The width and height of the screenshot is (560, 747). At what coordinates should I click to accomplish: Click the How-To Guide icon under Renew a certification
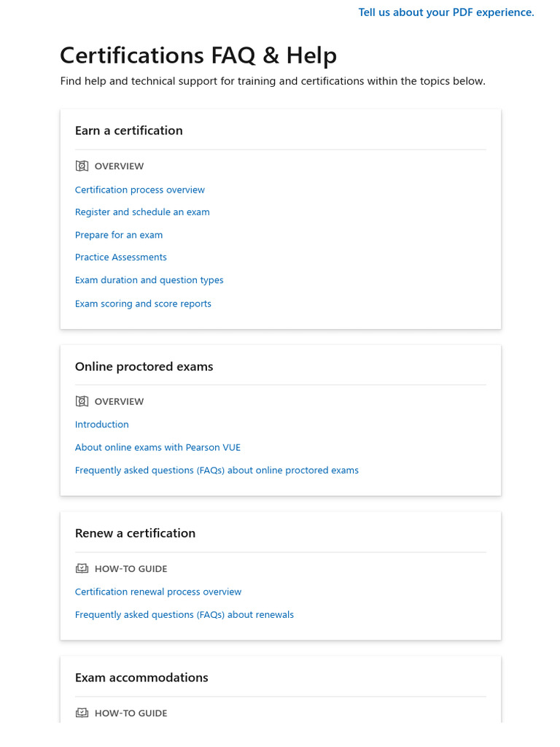click(x=82, y=568)
